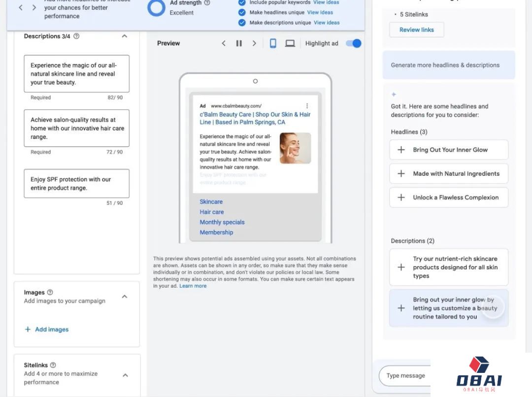Open the ad's three-dot options menu
This screenshot has height=397, width=532.
pyautogui.click(x=307, y=106)
